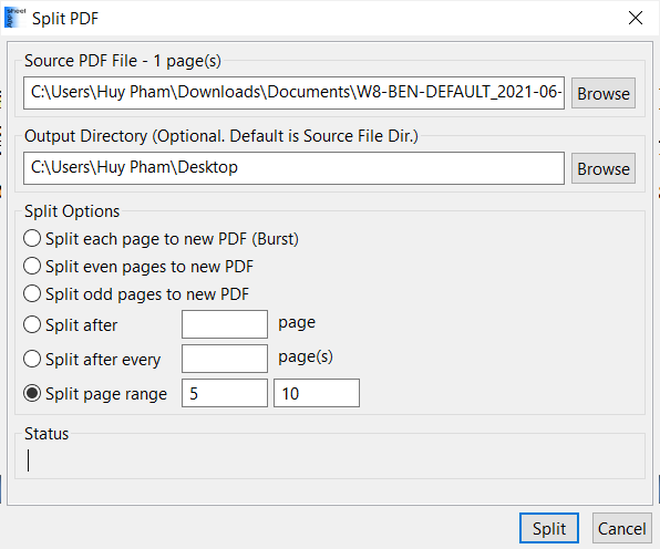
Task: Click the Output Directory path field
Action: click(294, 168)
